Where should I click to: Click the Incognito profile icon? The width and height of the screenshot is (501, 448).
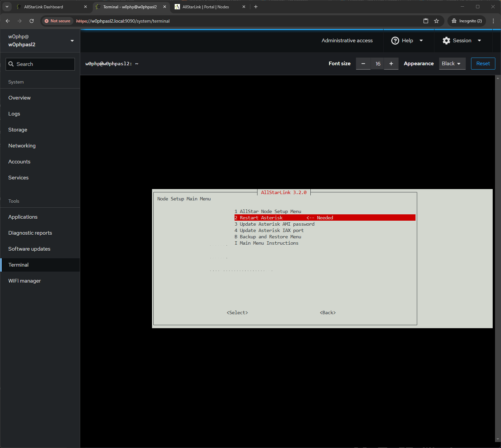coord(467,21)
